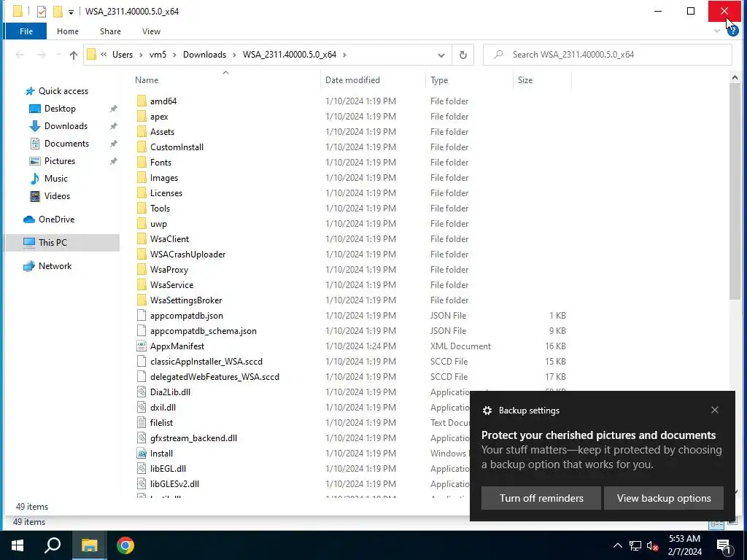Screen dimensions: 747x560
Task: Select the gfxstream_backend.dll file
Action: pyautogui.click(x=193, y=438)
